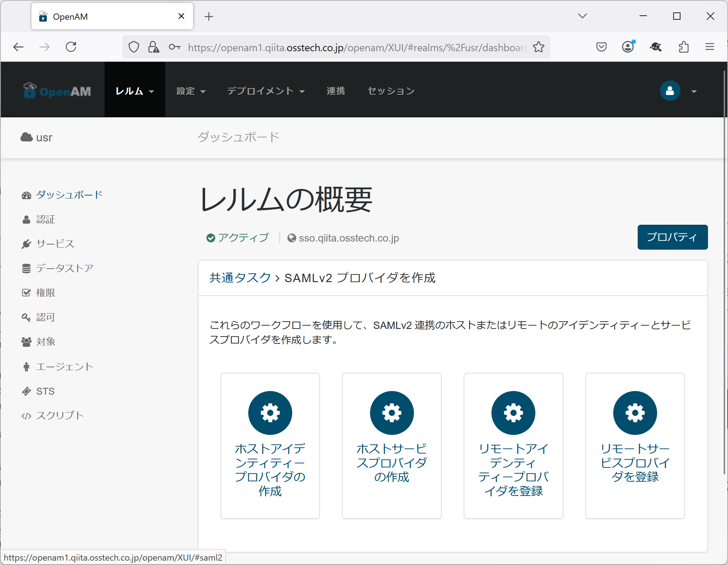Click the プロパティ button
Viewport: 728px width, 565px height.
[672, 237]
